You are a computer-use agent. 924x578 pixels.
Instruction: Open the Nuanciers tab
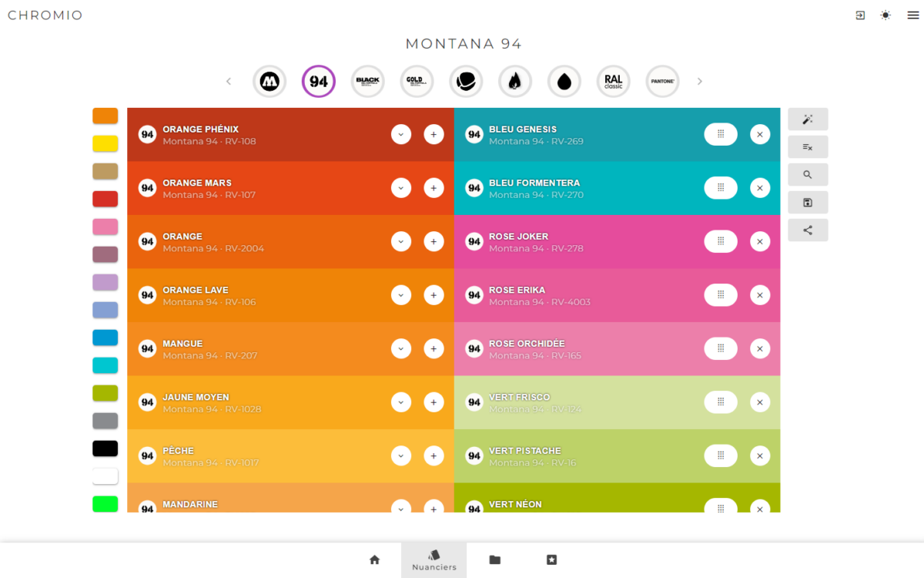pos(434,560)
